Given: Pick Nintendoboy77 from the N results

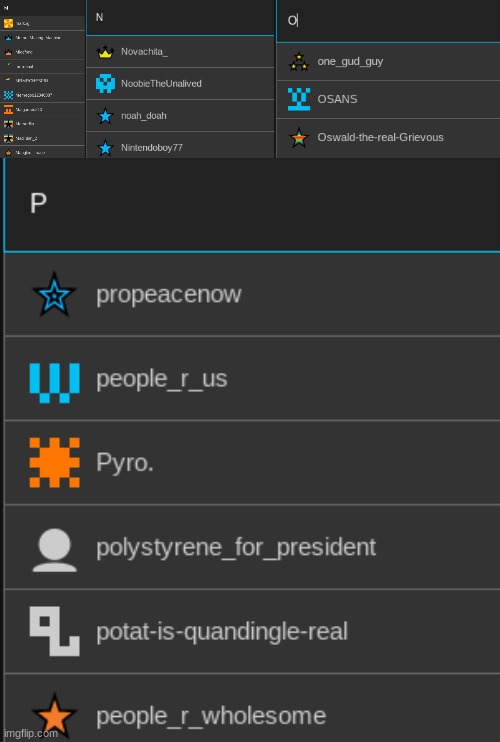Looking at the screenshot, I should click(180, 145).
